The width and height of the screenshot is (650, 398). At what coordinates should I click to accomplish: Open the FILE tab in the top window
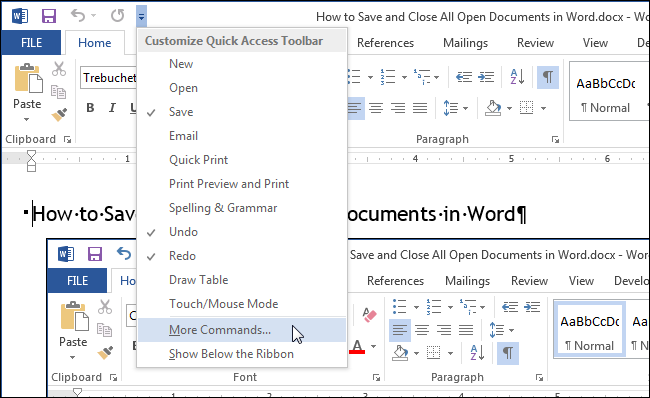(32, 43)
